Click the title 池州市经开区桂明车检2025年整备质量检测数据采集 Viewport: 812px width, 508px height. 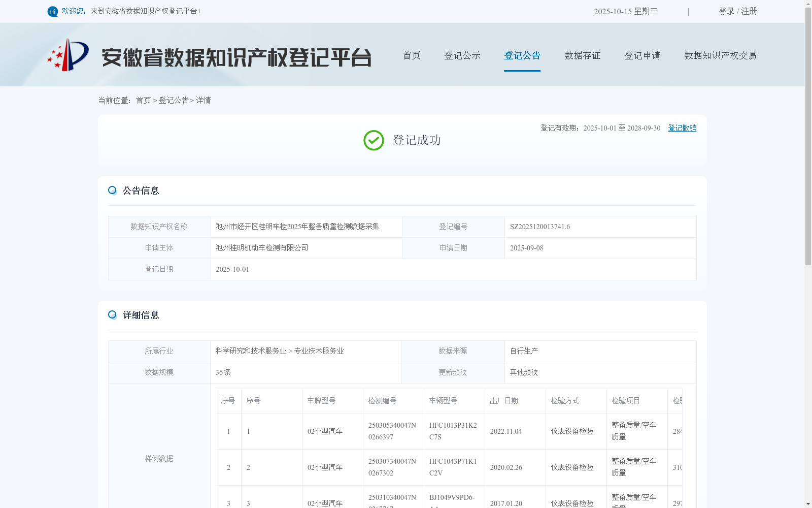[297, 227]
